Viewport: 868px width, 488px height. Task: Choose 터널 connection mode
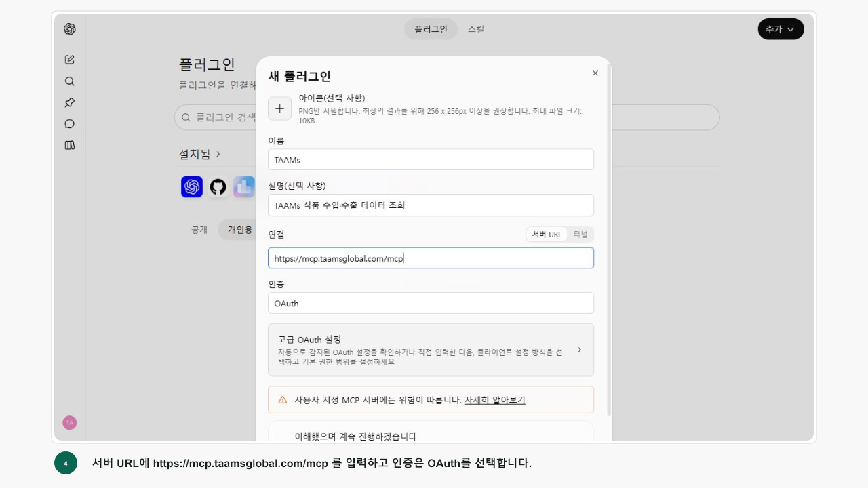[580, 235]
